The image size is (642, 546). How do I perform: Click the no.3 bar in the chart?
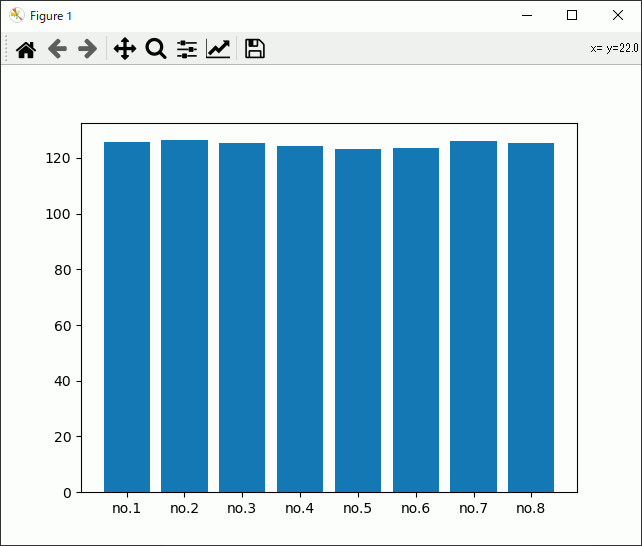(242, 318)
